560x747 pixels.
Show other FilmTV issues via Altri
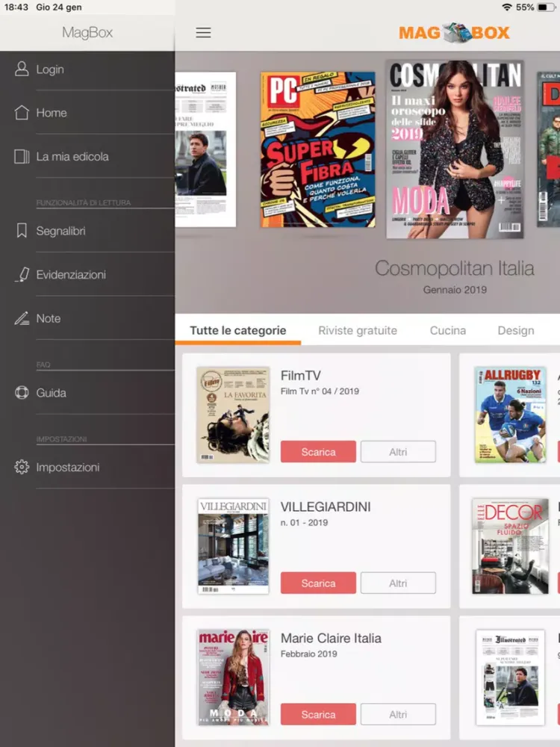coord(398,452)
